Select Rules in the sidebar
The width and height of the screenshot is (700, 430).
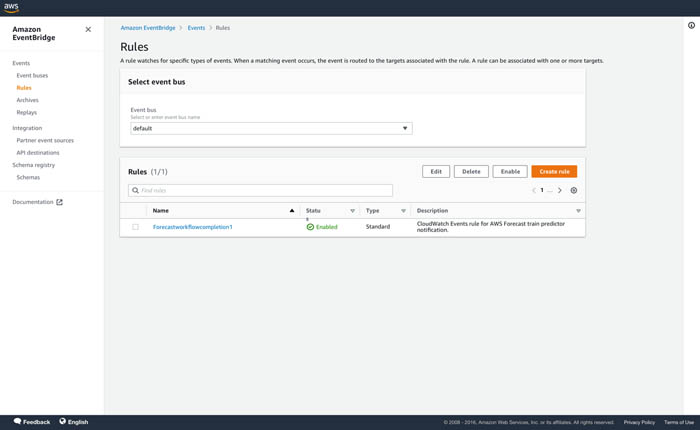point(24,88)
